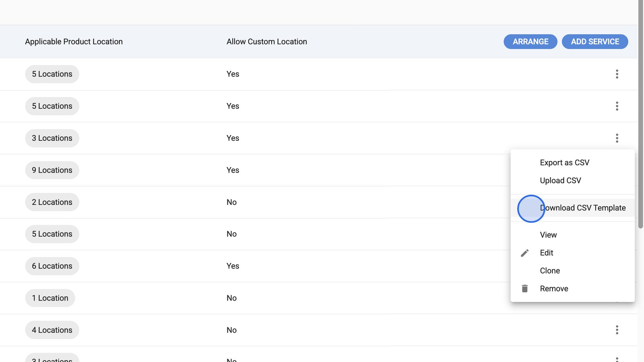Image resolution: width=644 pixels, height=362 pixels.
Task: Click the pencil icon next to Edit
Action: pos(524,253)
